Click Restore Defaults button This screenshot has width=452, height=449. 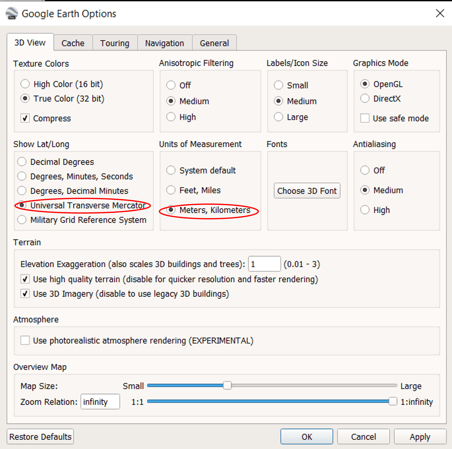40,437
